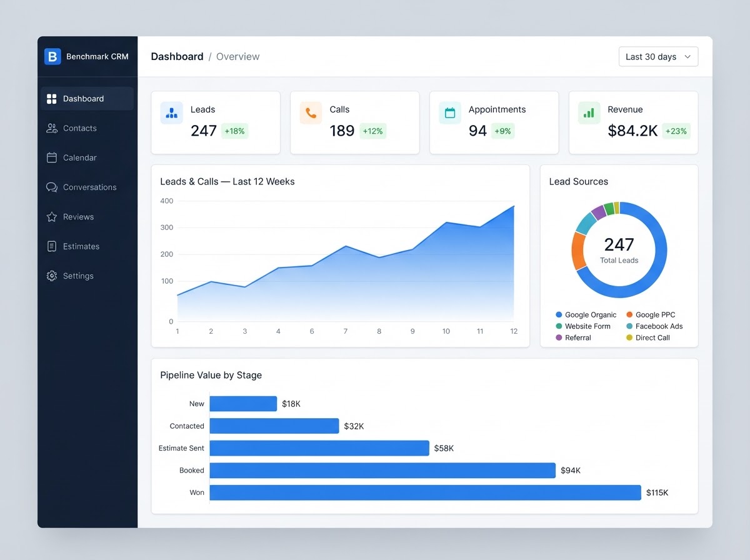Image resolution: width=750 pixels, height=560 pixels.
Task: Click the Lead Sources panel title
Action: point(579,182)
